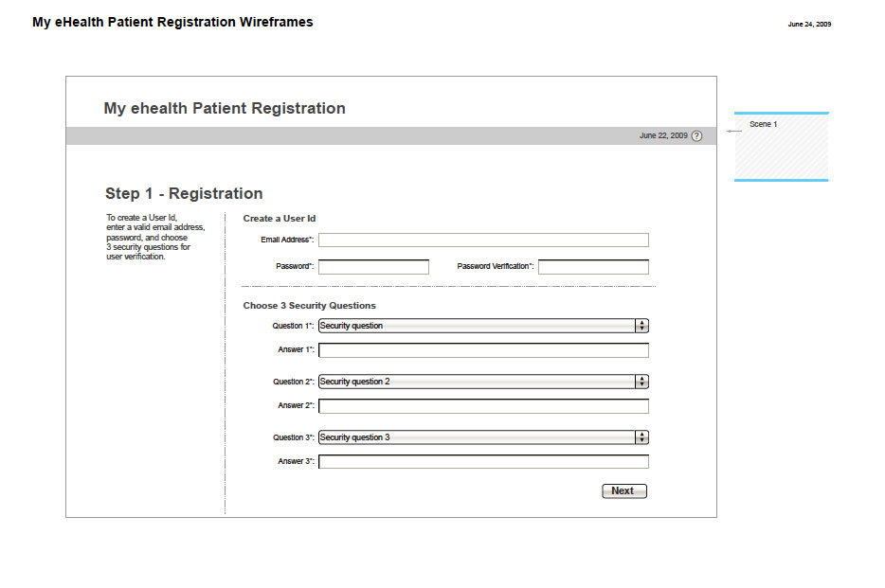885x588 pixels.
Task: Click the Wireframes document title
Action: coord(172,22)
